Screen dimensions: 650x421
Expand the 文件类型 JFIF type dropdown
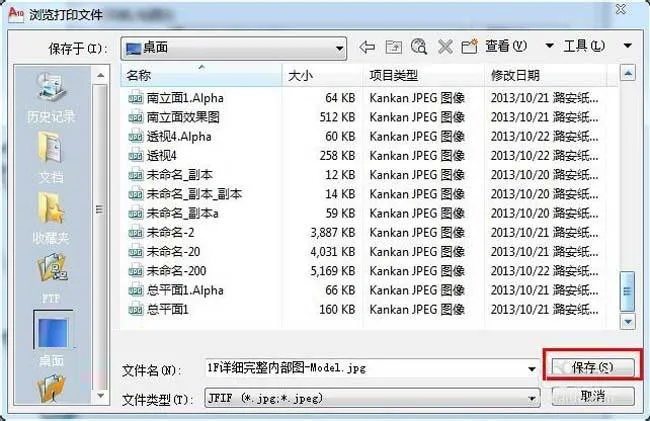(532, 399)
